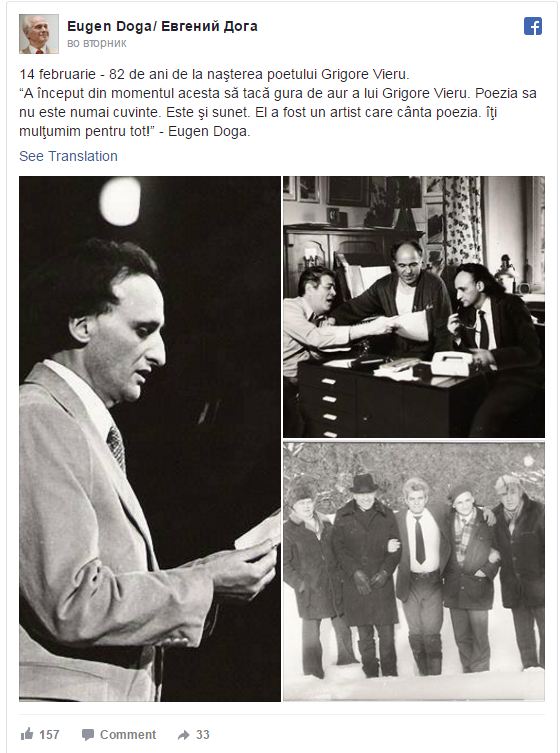Image resolution: width=560 pixels, height=753 pixels.
Task: Open the large photo of man reading
Action: click(x=150, y=438)
